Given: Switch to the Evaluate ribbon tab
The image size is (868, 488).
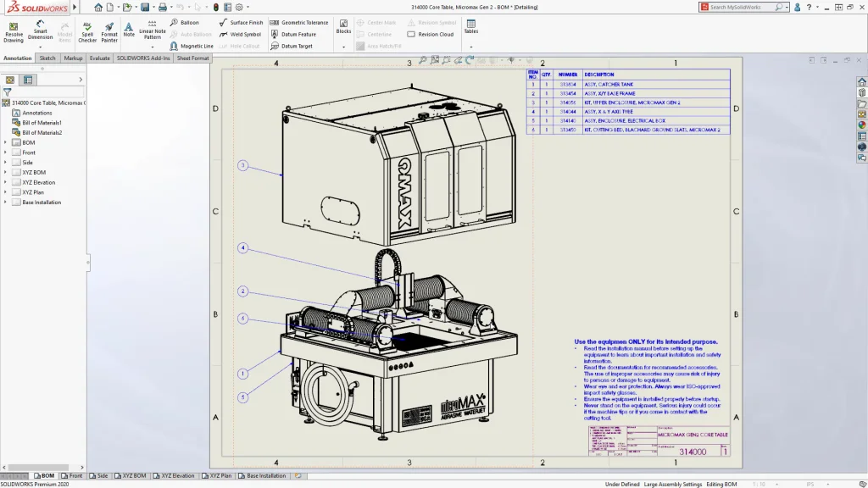Looking at the screenshot, I should (99, 58).
